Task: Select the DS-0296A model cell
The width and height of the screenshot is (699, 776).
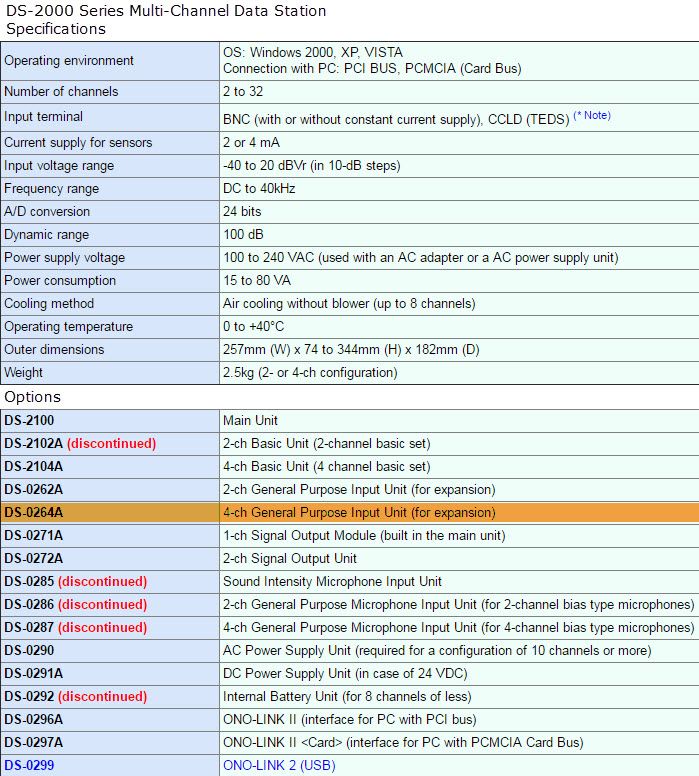Action: pos(110,720)
